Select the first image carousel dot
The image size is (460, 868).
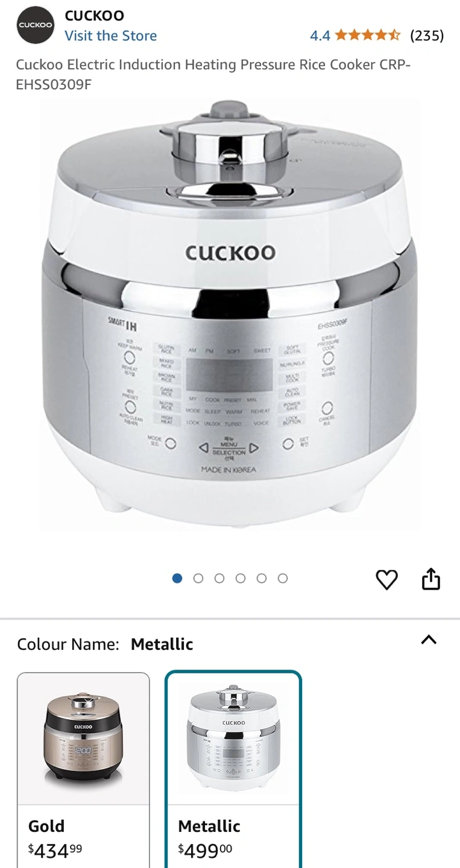click(x=177, y=578)
